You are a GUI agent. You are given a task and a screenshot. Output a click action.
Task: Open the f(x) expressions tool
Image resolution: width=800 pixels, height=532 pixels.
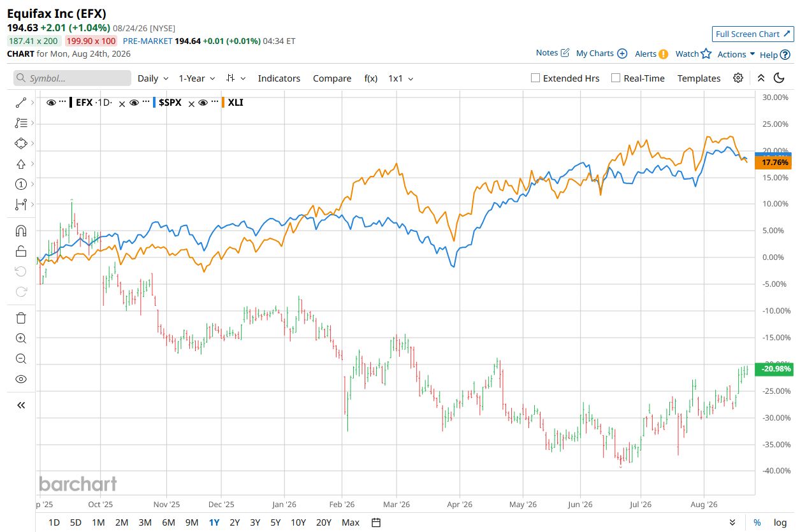tap(370, 78)
